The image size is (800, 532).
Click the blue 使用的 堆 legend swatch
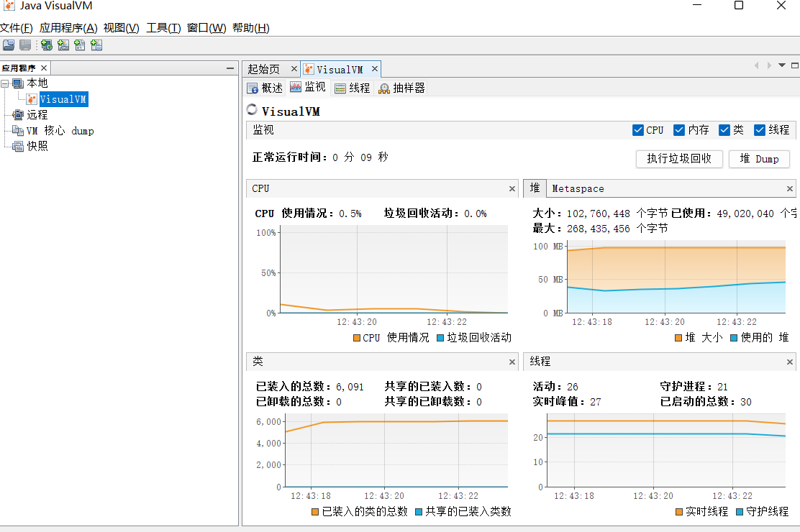734,338
